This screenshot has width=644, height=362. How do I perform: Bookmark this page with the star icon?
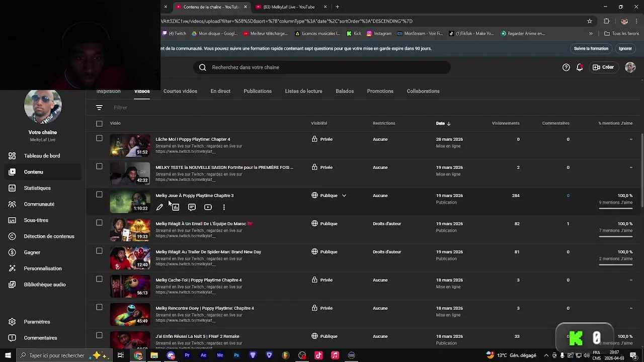[x=590, y=21]
